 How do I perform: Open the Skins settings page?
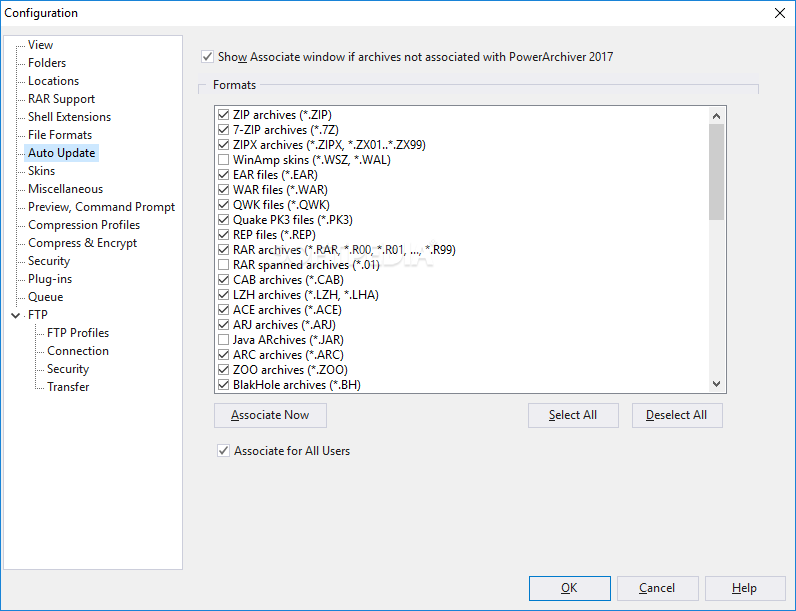41,171
